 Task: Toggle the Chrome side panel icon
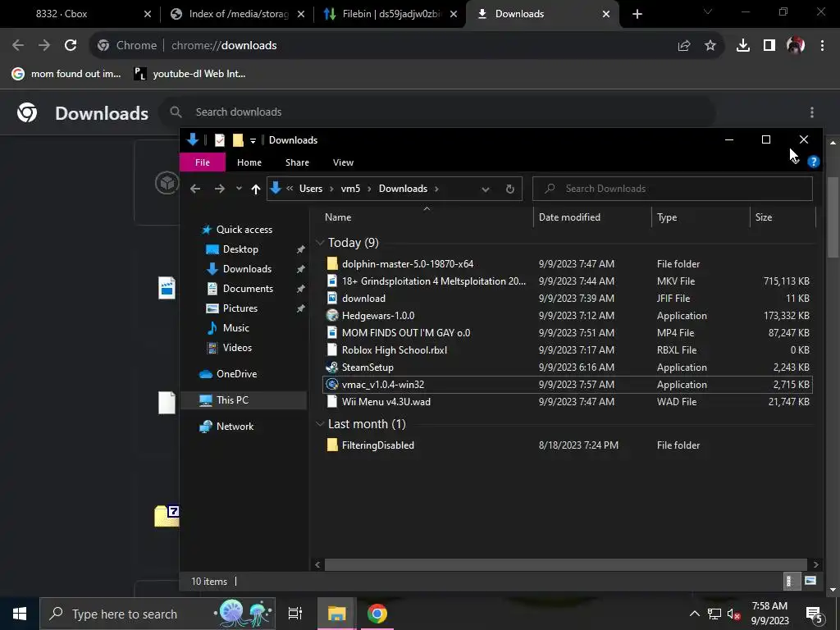[x=769, y=46]
